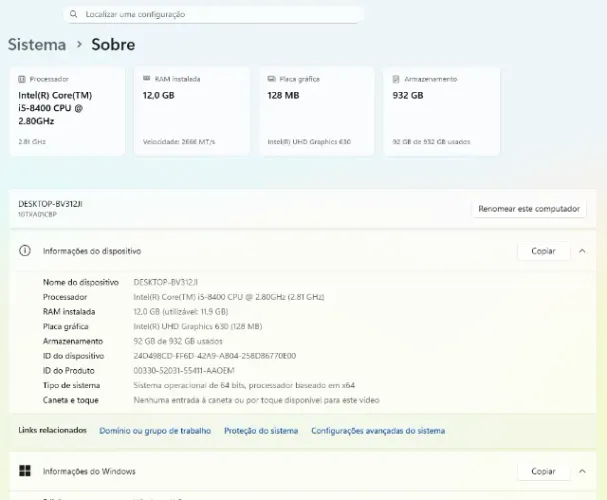This screenshot has width=607, height=500.
Task: Focus the 'Localizar uma configuração' search field
Action: pos(214,14)
